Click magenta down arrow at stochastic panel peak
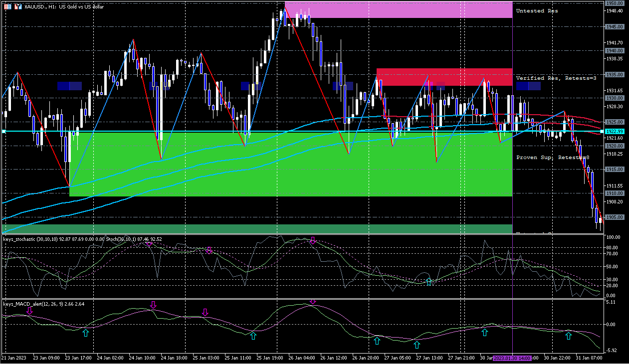Screen dimensions: 629x364 (x=313, y=241)
